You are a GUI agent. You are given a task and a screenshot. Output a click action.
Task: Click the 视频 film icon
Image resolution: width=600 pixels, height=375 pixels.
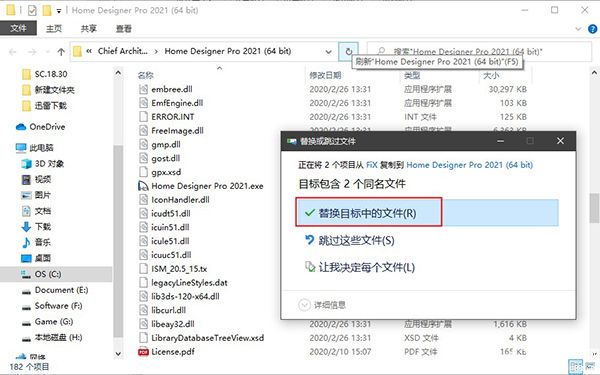coord(26,179)
